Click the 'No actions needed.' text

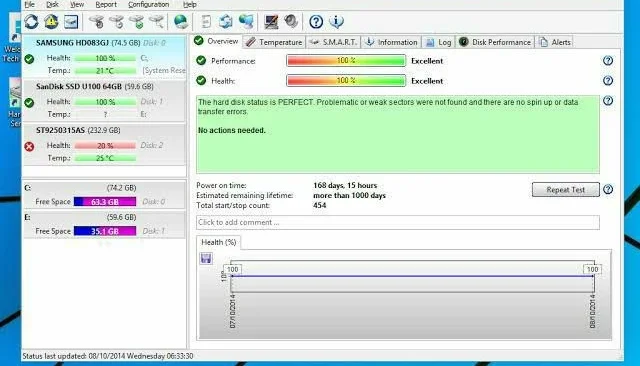[231, 131]
